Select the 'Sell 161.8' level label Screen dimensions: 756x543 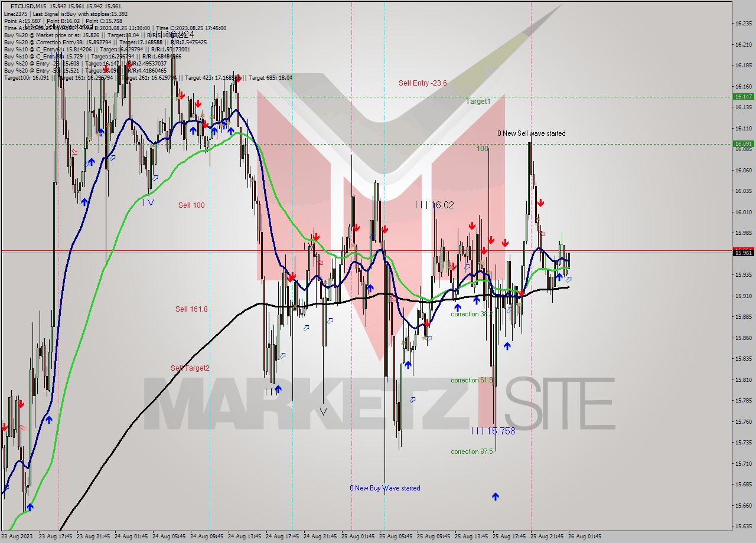[191, 309]
